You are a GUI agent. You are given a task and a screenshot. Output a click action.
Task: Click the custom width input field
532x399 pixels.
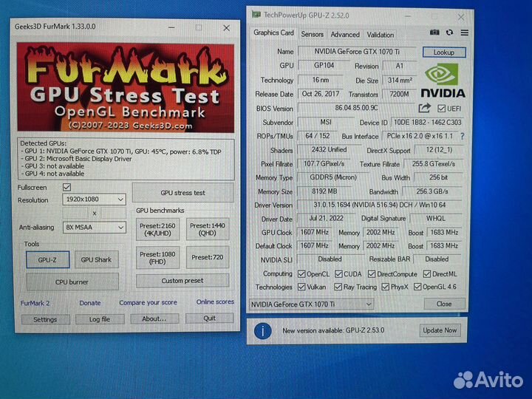(x=75, y=213)
